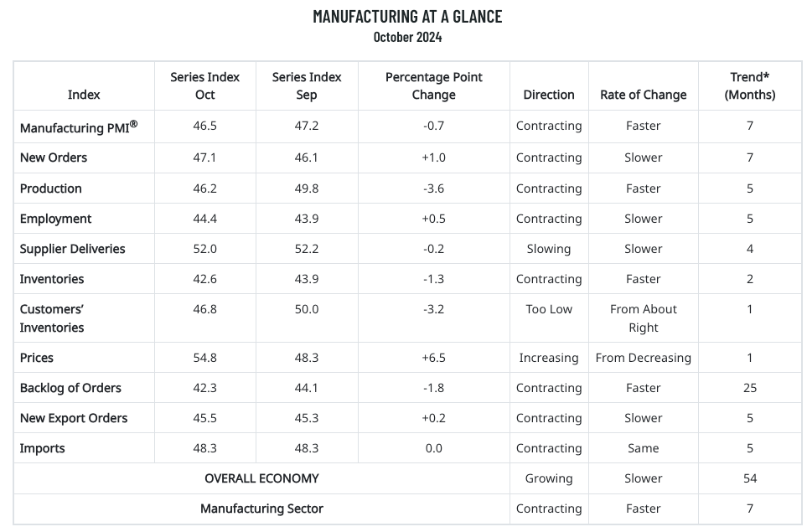Click the Imports row label

(x=42, y=448)
